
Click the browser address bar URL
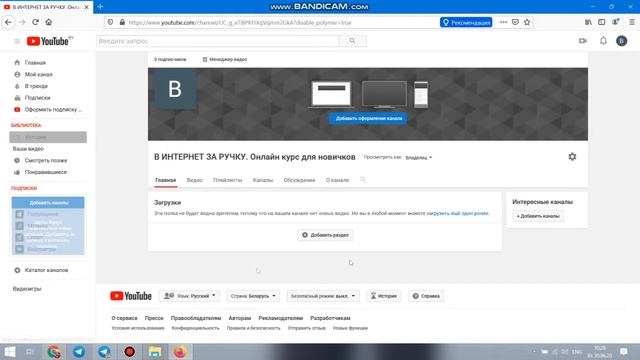(240, 22)
